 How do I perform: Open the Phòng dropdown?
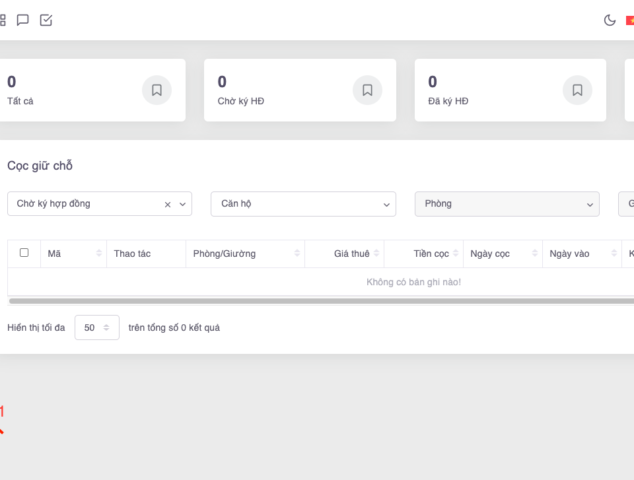point(507,204)
